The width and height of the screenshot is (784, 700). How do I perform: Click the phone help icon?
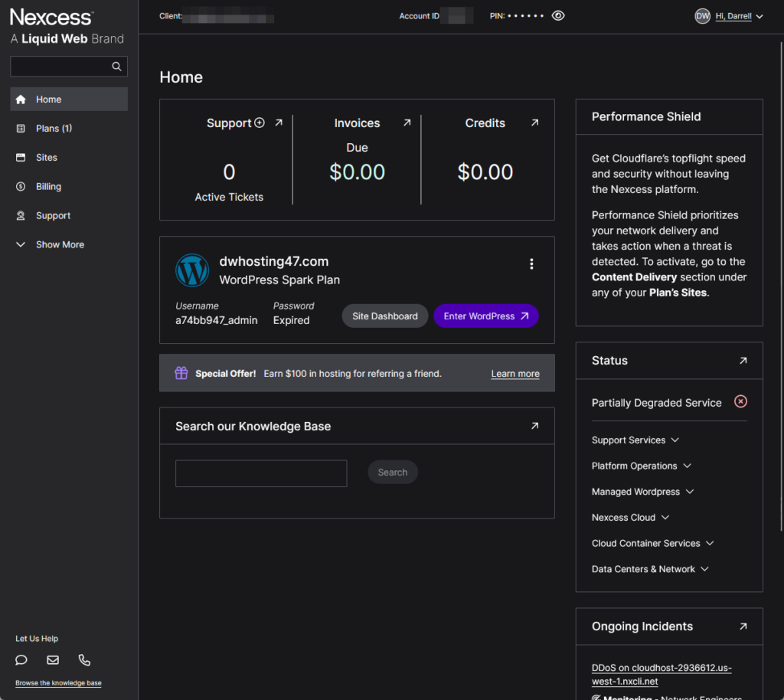coord(84,660)
